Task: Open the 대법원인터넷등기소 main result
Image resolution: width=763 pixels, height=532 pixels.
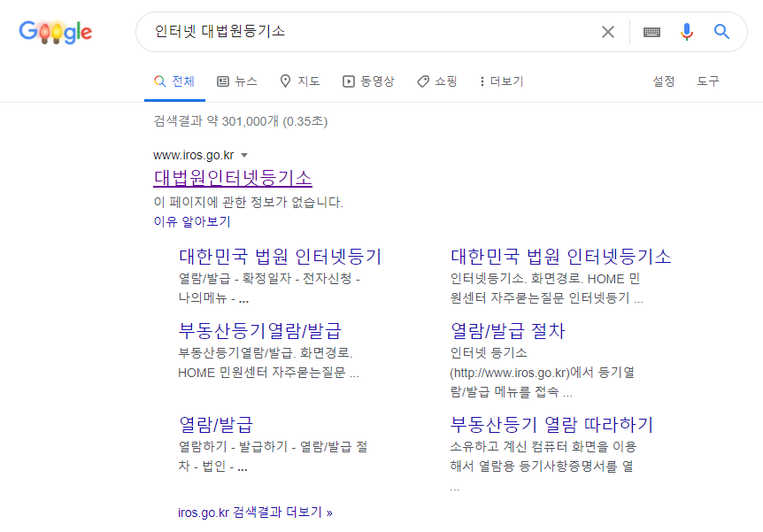Action: tap(233, 178)
